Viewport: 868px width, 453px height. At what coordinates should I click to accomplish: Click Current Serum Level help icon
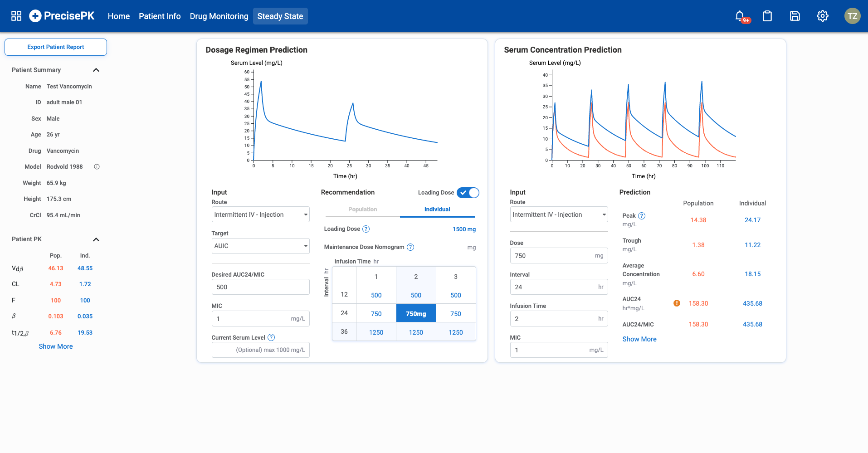pos(271,337)
